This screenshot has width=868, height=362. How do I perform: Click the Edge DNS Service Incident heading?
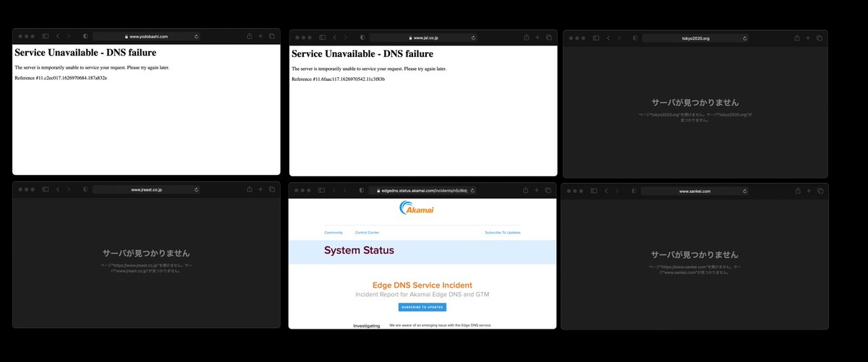(x=422, y=285)
